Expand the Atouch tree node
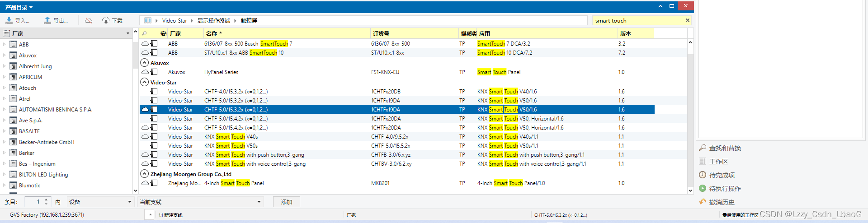868x223 pixels. (5, 88)
